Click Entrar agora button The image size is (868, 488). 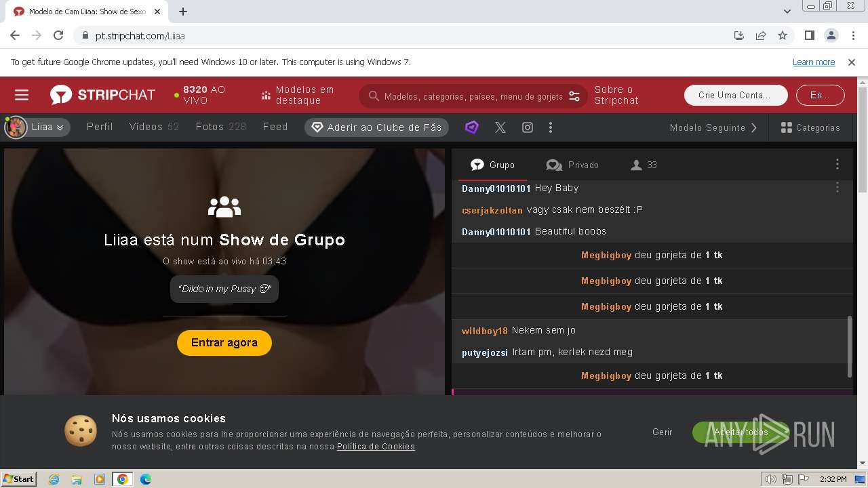pos(224,343)
